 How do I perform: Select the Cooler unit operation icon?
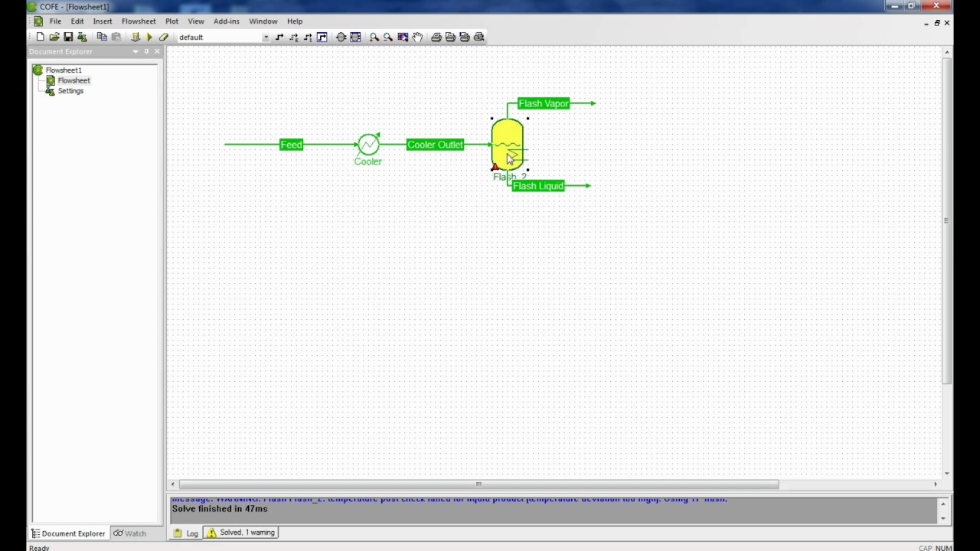tap(368, 144)
